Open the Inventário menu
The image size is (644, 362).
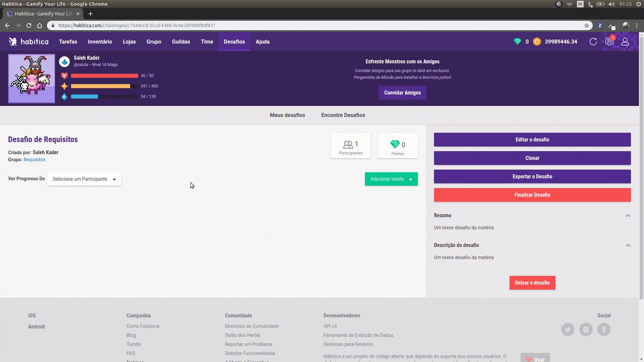(100, 42)
